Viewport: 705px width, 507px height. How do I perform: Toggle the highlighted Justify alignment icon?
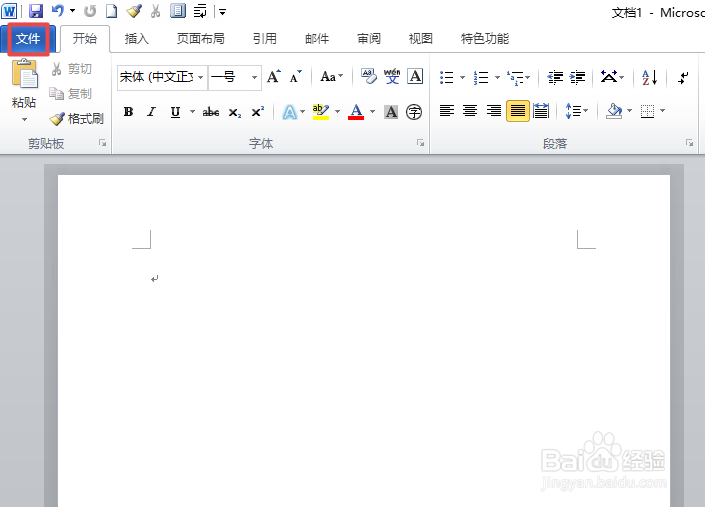coord(518,111)
